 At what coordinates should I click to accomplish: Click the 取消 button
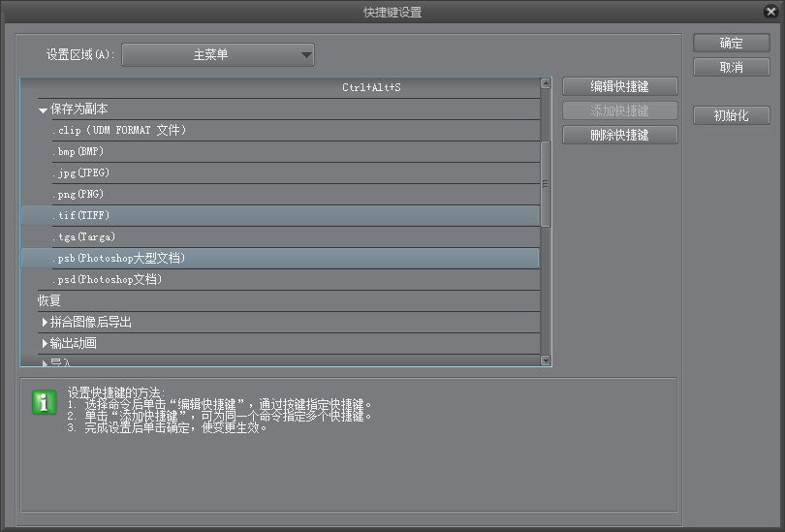point(731,68)
